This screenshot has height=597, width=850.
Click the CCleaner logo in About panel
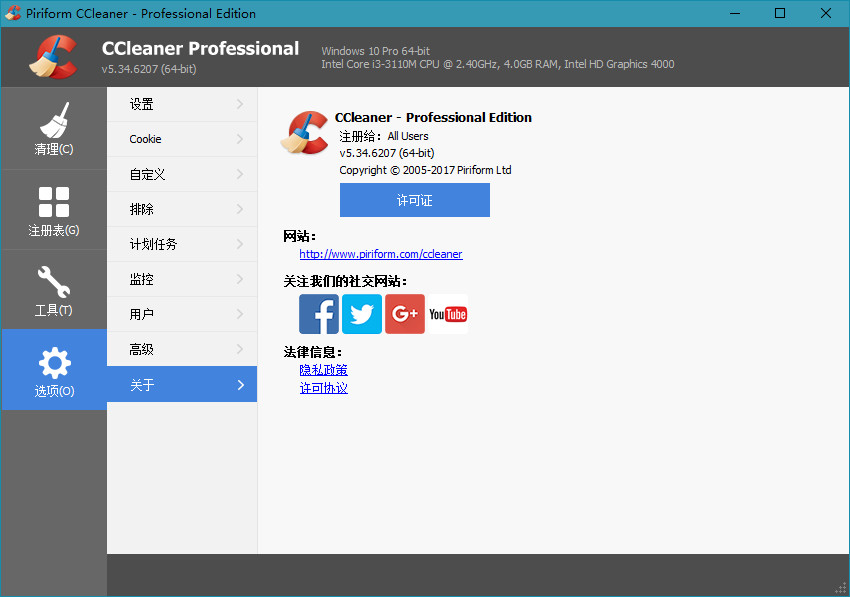(x=305, y=133)
